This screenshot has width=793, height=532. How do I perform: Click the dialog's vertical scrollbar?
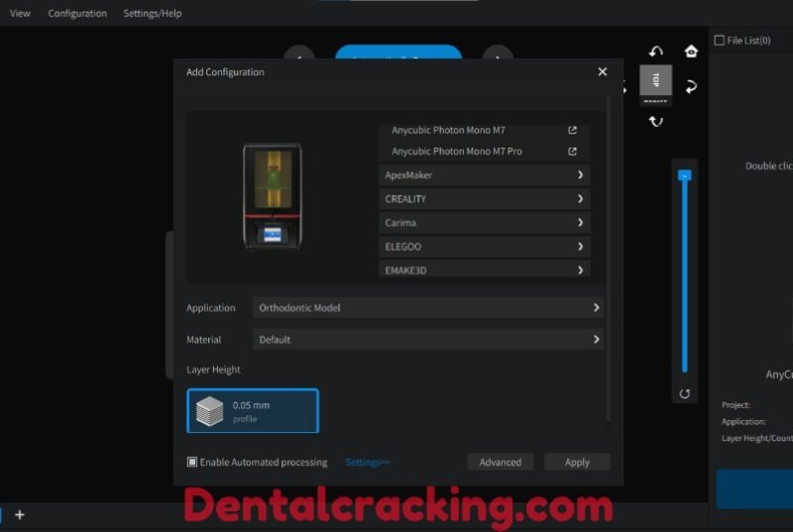coord(608,258)
